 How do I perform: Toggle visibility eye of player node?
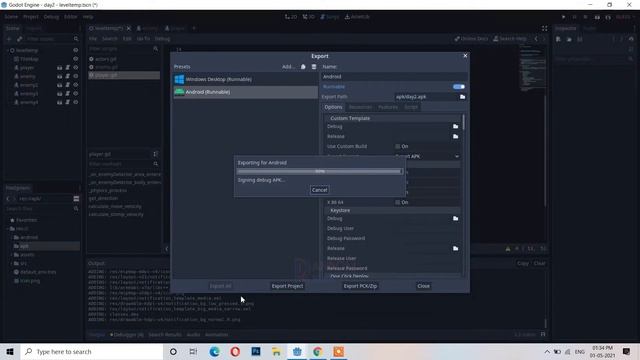pos(76,67)
